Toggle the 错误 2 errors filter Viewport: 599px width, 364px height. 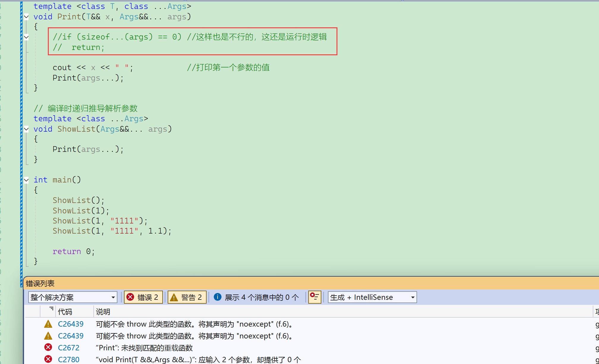[147, 297]
